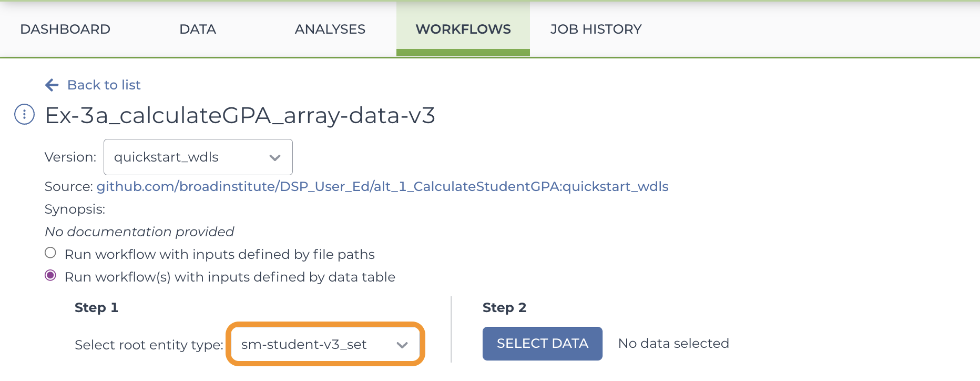This screenshot has width=980, height=381.
Task: Go back via 'Back to list' link
Action: click(x=104, y=85)
